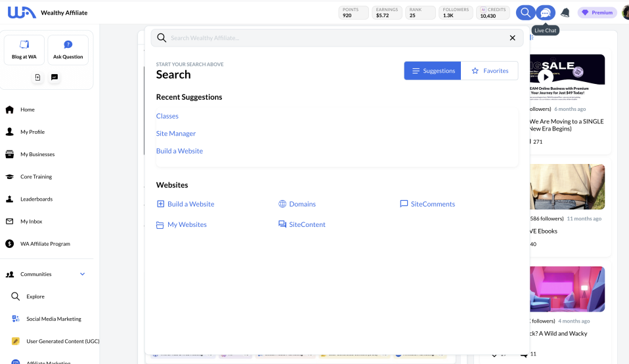Open Build a Website under Websites
Image resolution: width=629 pixels, height=364 pixels.
point(190,204)
